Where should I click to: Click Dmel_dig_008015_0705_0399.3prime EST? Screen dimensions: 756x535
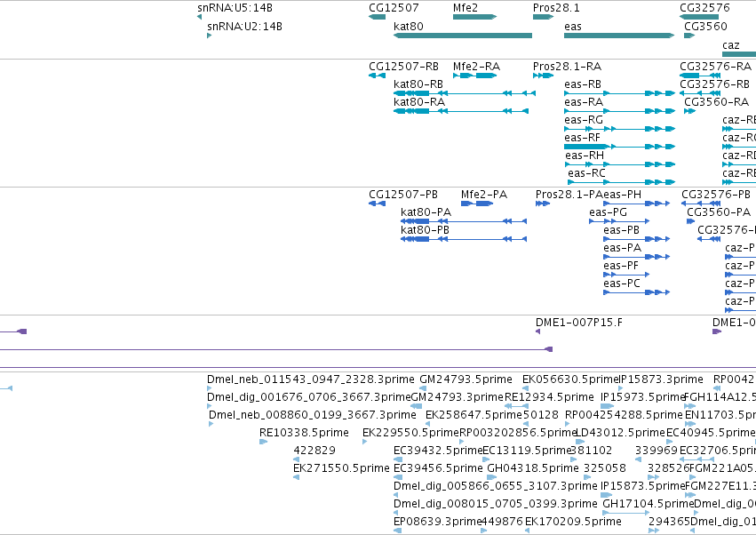click(x=396, y=513)
